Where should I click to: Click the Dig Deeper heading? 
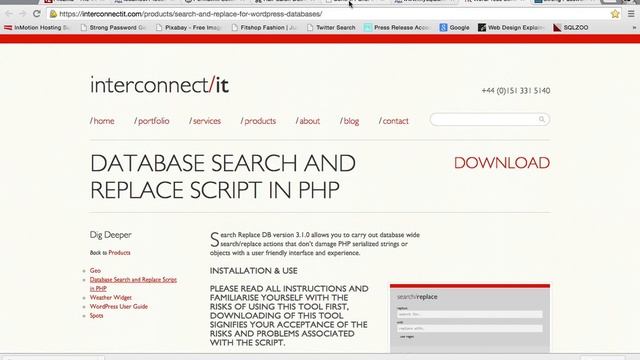coord(111,235)
